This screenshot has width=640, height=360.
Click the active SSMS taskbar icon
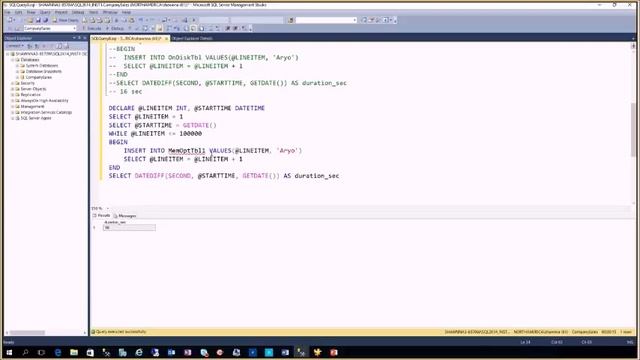pyautogui.click(x=301, y=352)
